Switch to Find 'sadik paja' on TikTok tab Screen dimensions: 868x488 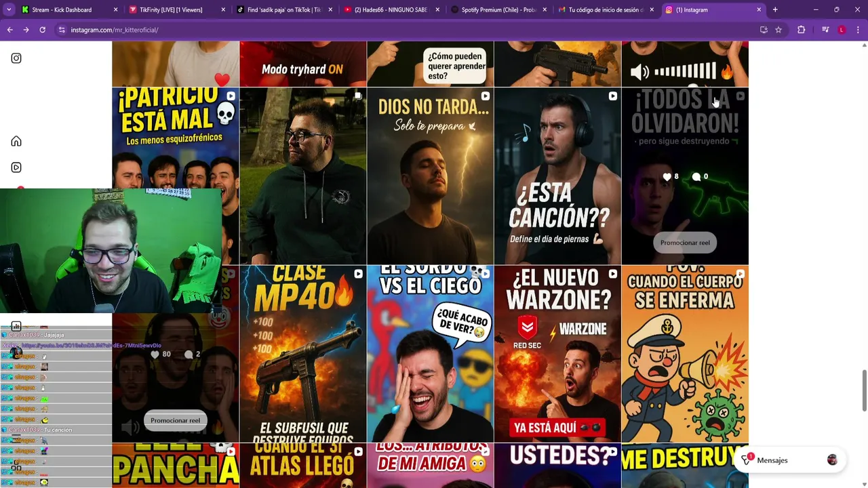(283, 9)
